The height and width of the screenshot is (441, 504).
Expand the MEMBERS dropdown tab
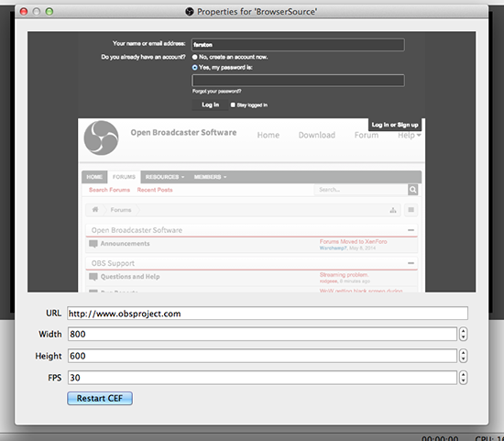(x=210, y=177)
